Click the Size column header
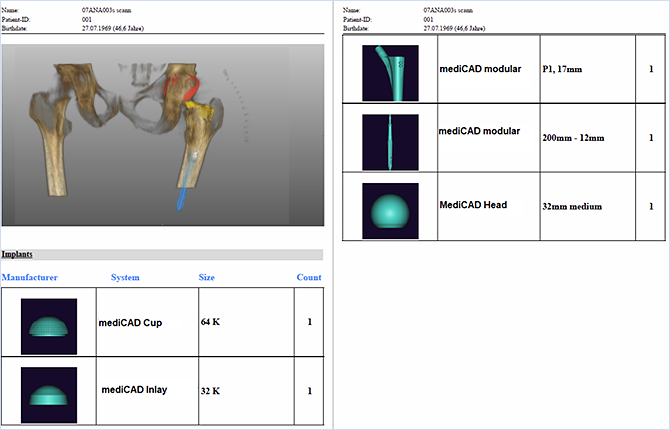This screenshot has height=430, width=670. [206, 277]
